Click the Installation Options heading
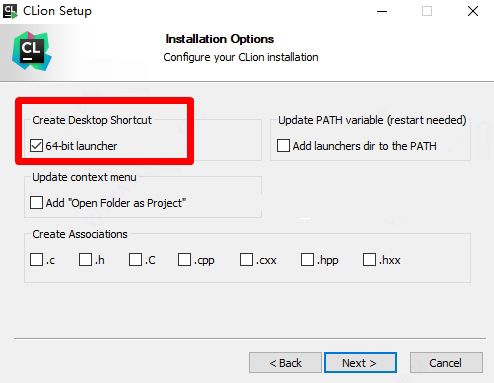The width and height of the screenshot is (494, 383). (220, 39)
